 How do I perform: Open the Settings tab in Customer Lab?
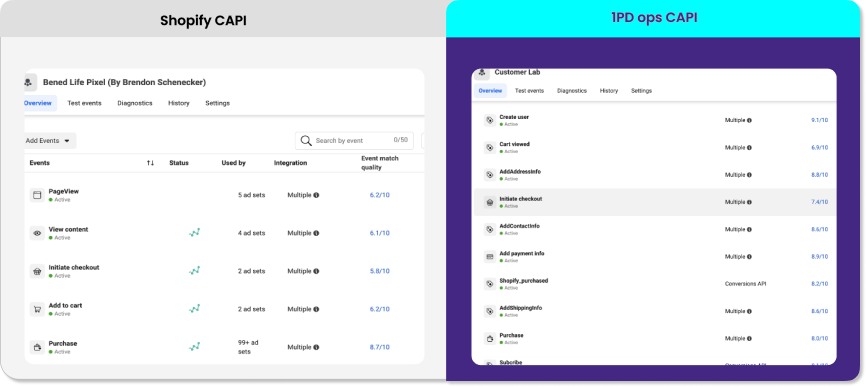pos(641,91)
